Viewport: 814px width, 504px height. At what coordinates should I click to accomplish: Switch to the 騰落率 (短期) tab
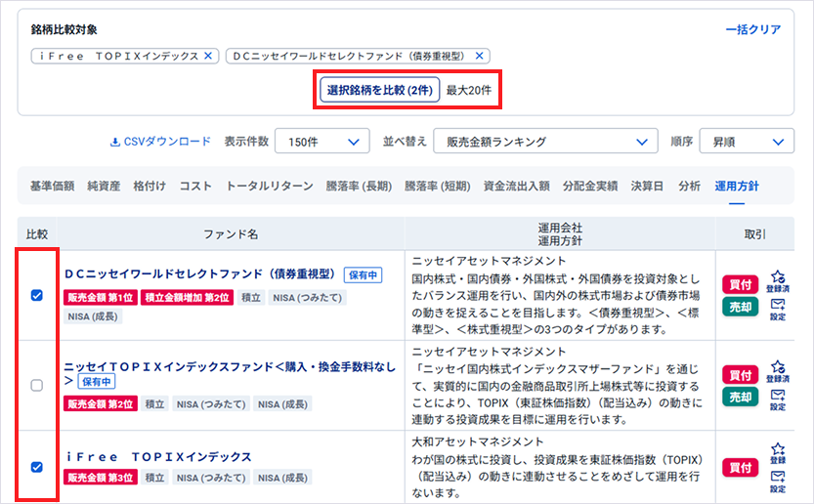coord(438,186)
